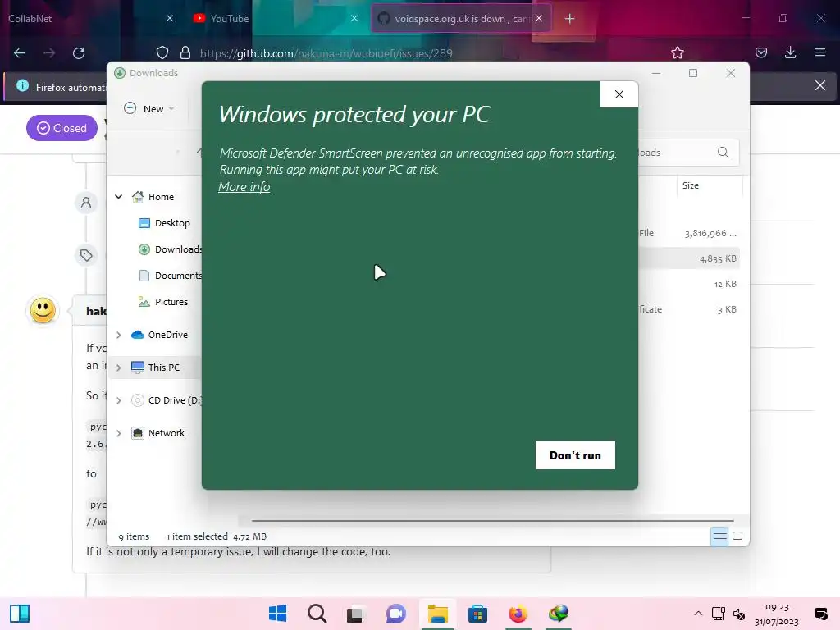The width and height of the screenshot is (840, 630).
Task: Click the Closed issue status badge
Action: (x=62, y=128)
